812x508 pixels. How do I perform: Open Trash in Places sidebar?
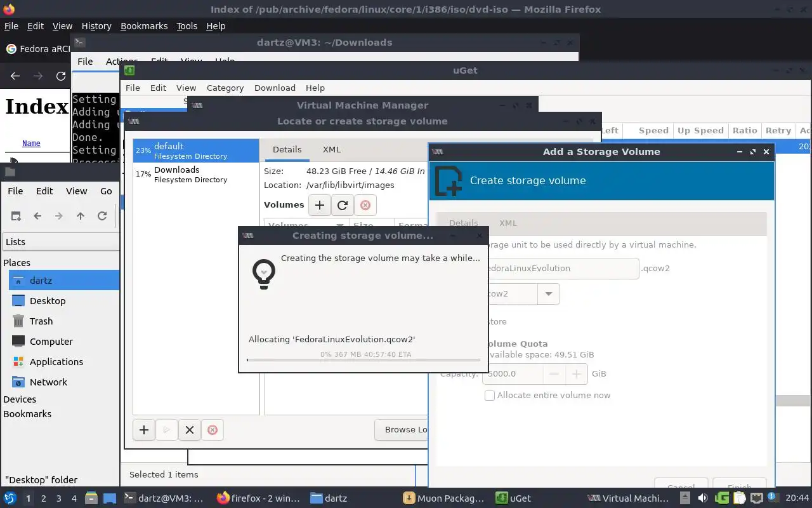64,321
